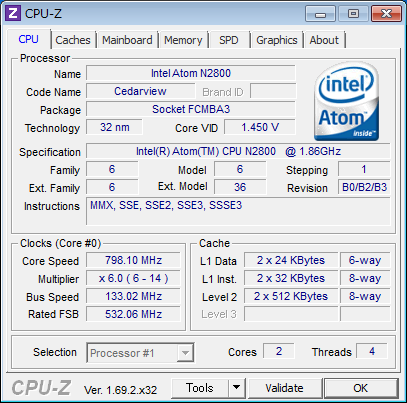The image size is (407, 403).
Task: Expand the Tools dropdown arrow
Action: pos(237,388)
